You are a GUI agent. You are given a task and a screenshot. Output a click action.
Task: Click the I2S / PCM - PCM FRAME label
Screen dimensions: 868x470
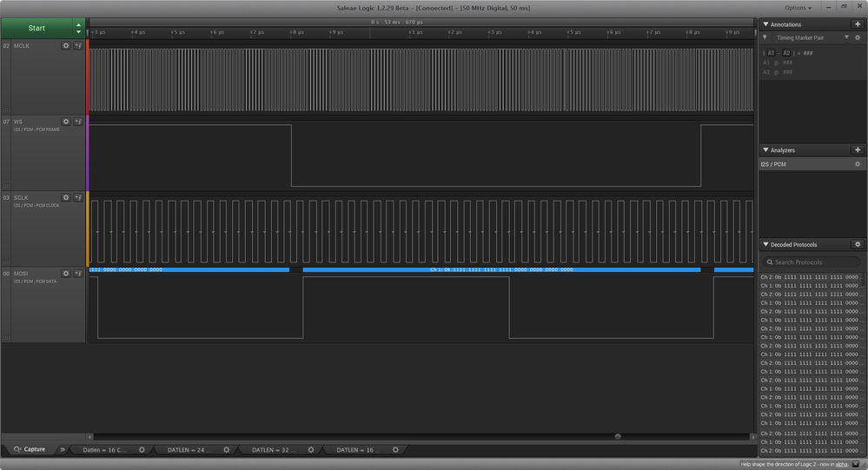pyautogui.click(x=36, y=129)
